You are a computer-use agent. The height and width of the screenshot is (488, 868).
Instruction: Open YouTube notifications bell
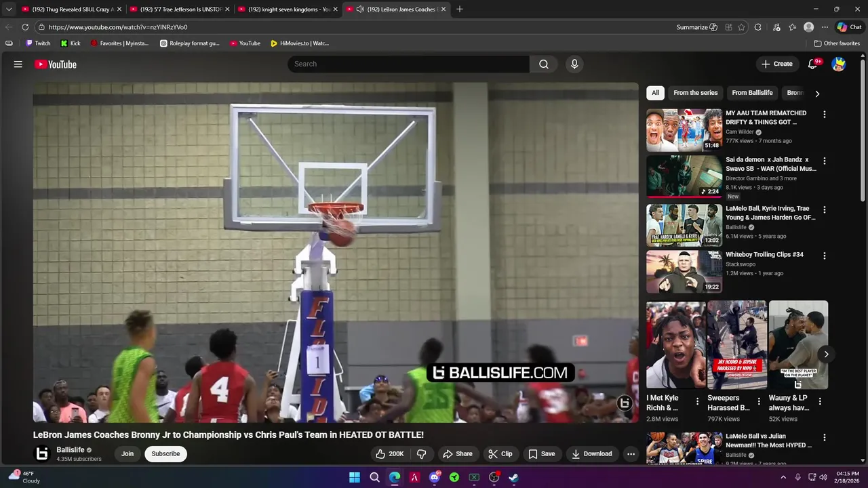[x=813, y=64]
